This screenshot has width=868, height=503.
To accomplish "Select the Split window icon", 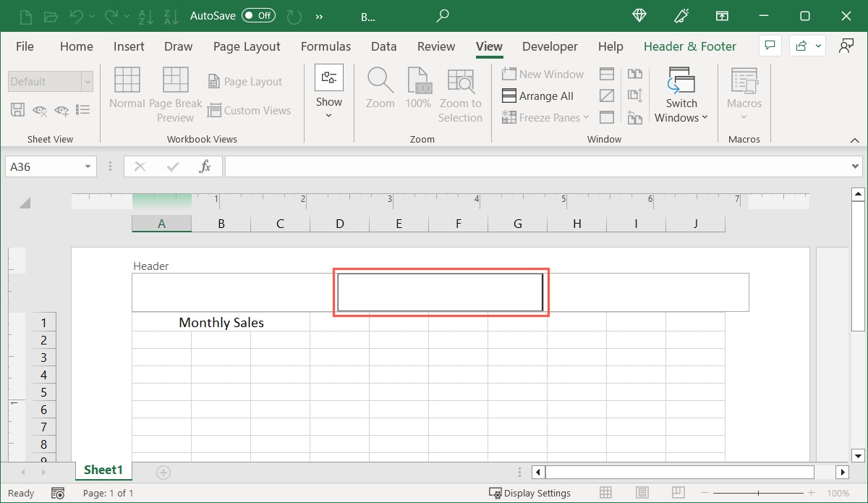I will pos(606,73).
